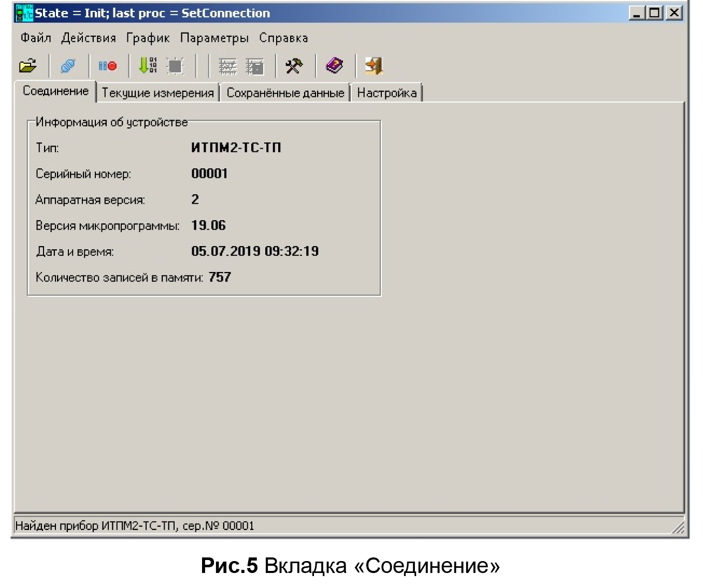
Task: Click the open folder toolbar icon
Action: point(28,66)
